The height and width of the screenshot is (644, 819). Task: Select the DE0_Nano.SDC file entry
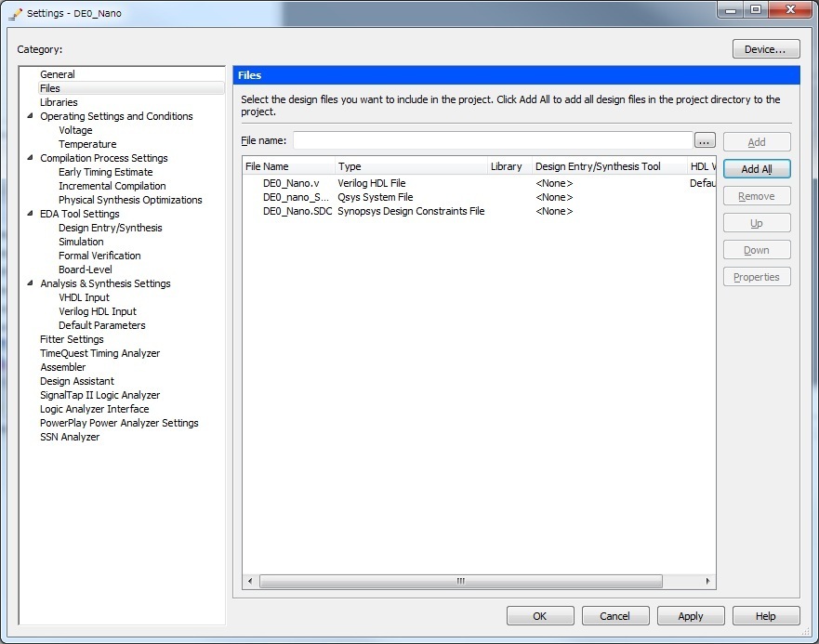point(296,211)
